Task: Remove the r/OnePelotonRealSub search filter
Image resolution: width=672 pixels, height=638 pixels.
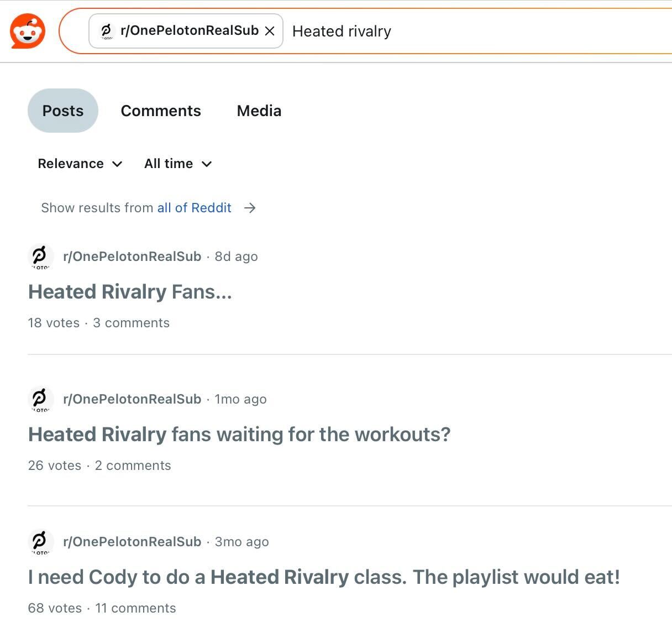Action: [270, 31]
